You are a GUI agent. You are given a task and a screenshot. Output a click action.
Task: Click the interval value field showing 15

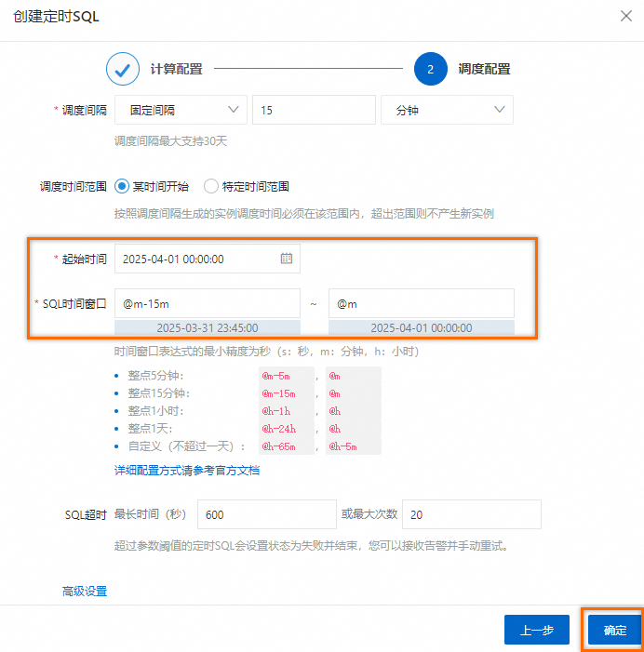(x=315, y=110)
